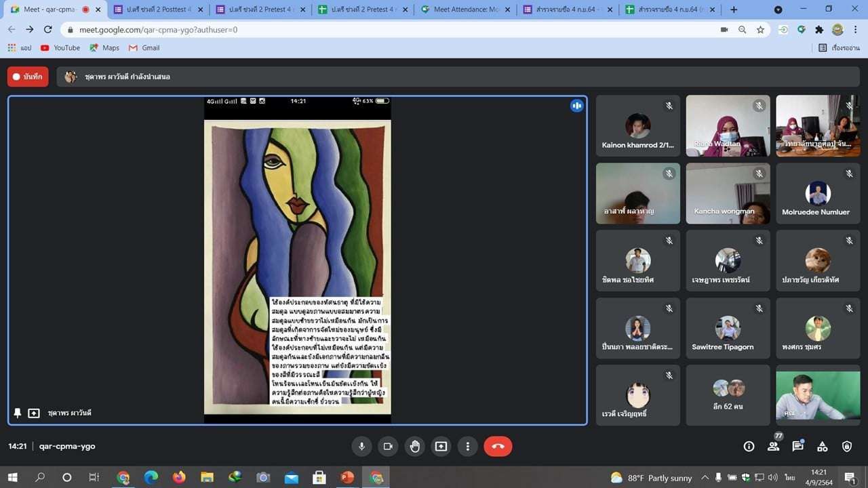Open the activities panel

(x=822, y=446)
